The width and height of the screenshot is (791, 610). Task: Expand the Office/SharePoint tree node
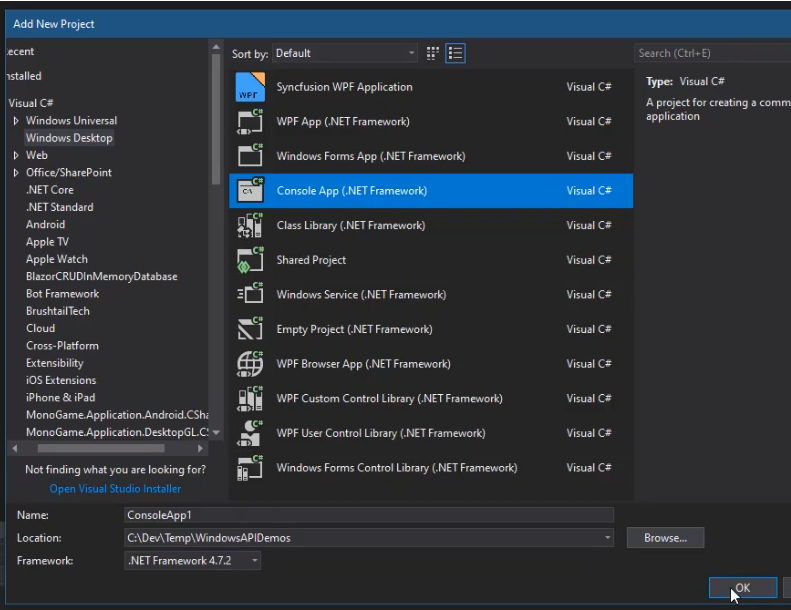coord(16,173)
